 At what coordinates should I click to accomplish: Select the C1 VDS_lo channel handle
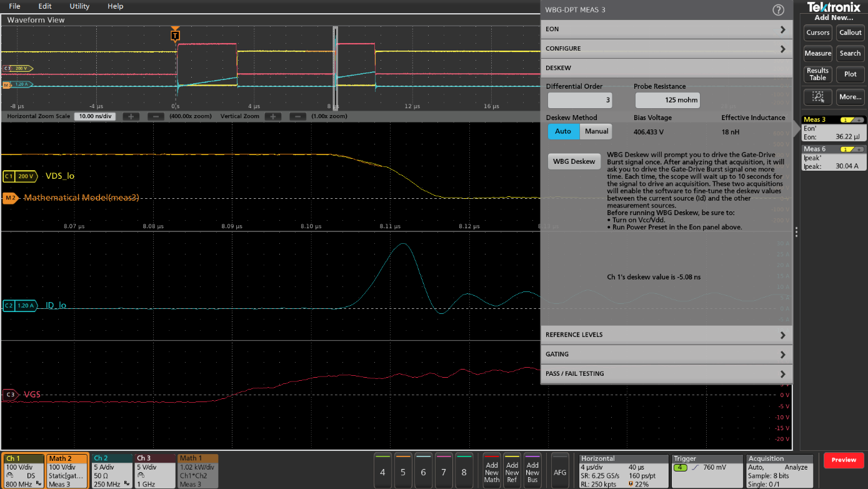tap(18, 176)
